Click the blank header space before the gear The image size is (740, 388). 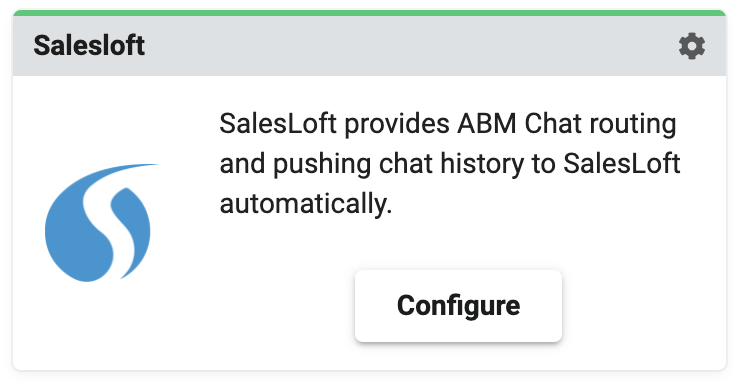pos(411,46)
